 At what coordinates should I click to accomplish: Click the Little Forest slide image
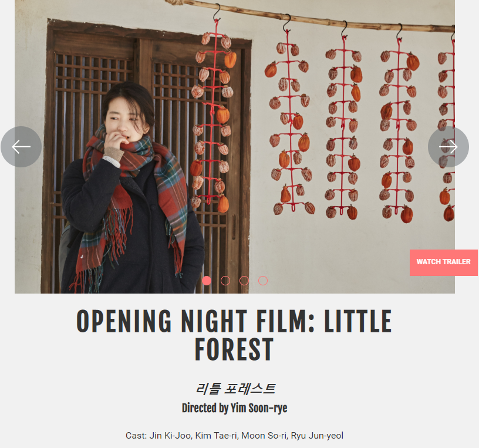click(x=235, y=147)
